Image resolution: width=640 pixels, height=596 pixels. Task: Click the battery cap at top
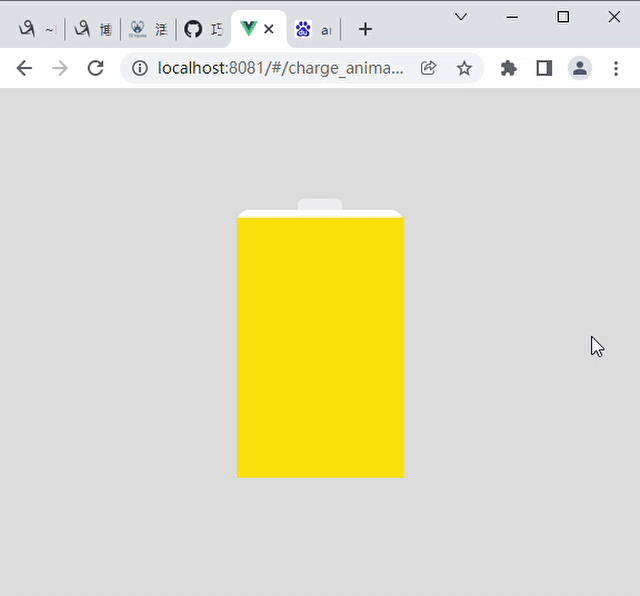tap(320, 204)
